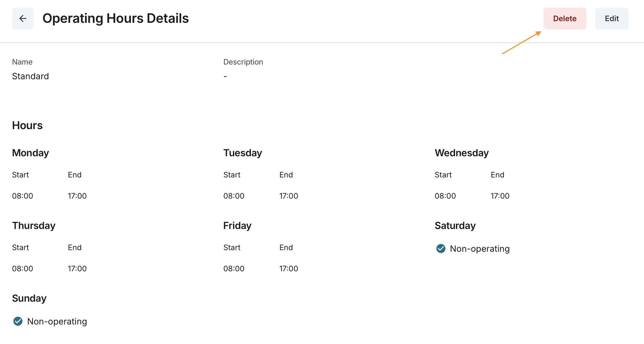
Task: Click the Saturday Non-operating label text
Action: point(479,249)
